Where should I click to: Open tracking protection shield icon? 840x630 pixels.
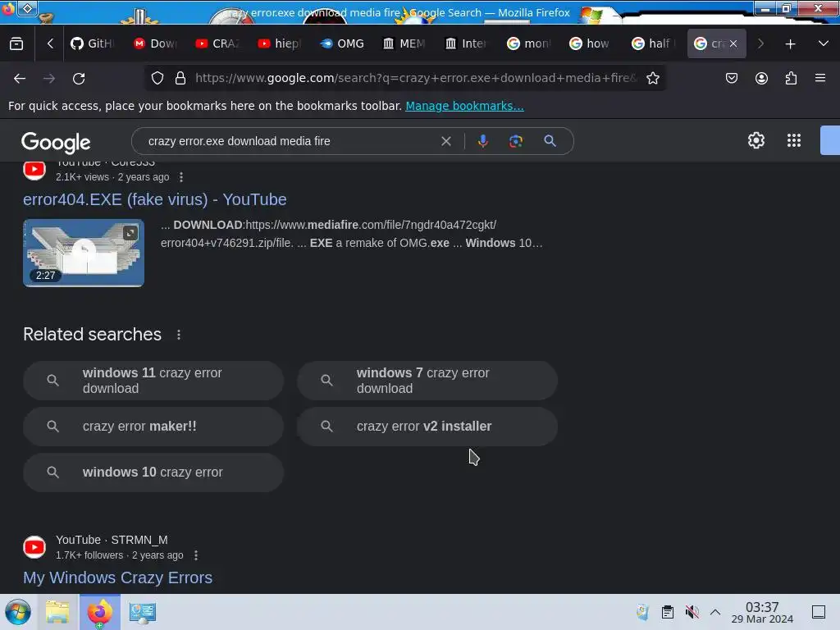point(157,78)
